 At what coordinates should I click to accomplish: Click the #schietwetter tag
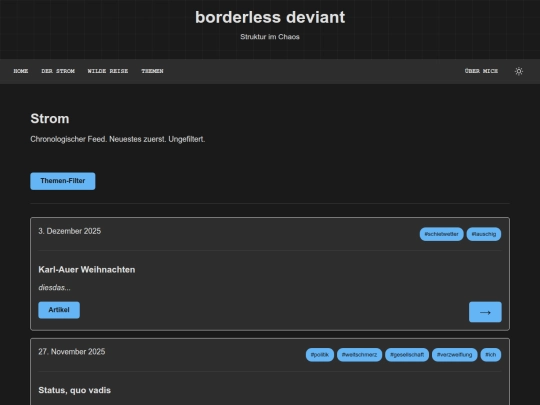coord(442,234)
